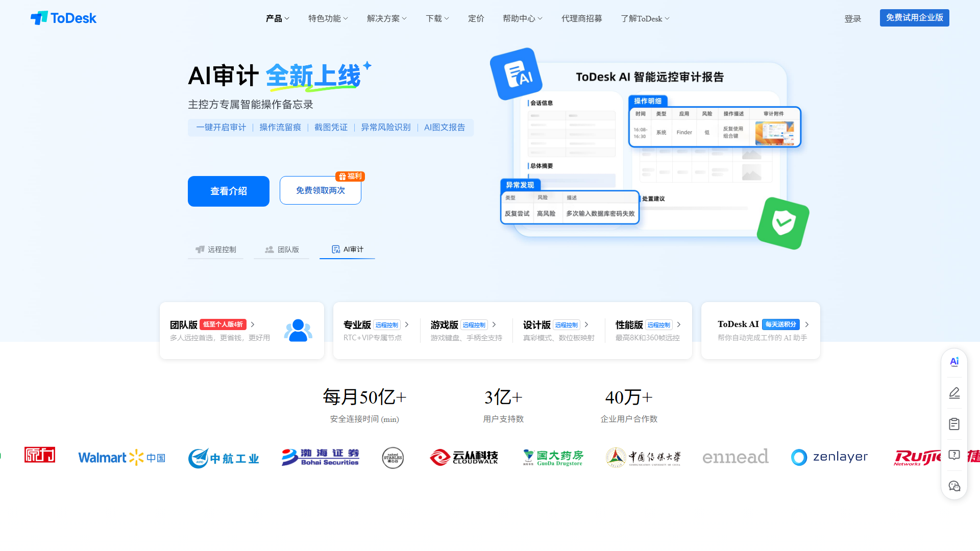Click the 国大药房 logo

[553, 458]
